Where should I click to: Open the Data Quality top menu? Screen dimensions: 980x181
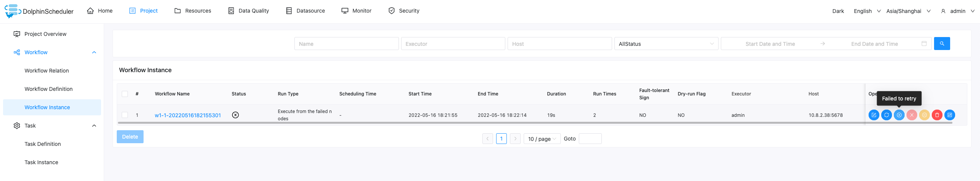point(248,11)
